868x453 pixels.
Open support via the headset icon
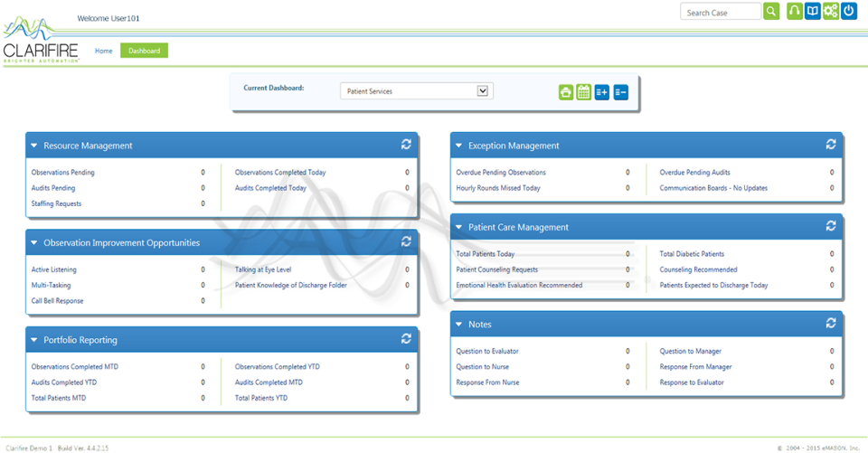[x=795, y=11]
